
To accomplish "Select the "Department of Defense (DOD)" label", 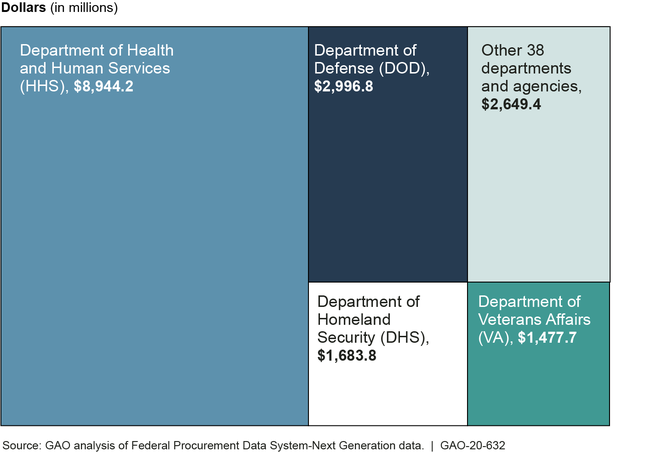I will pos(372,59).
